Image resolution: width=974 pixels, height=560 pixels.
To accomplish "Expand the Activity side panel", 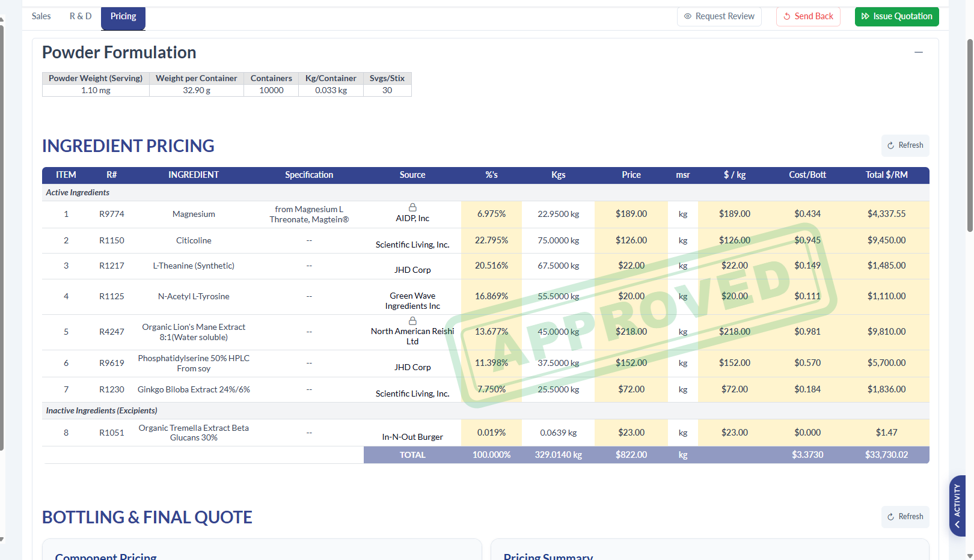I will (957, 506).
